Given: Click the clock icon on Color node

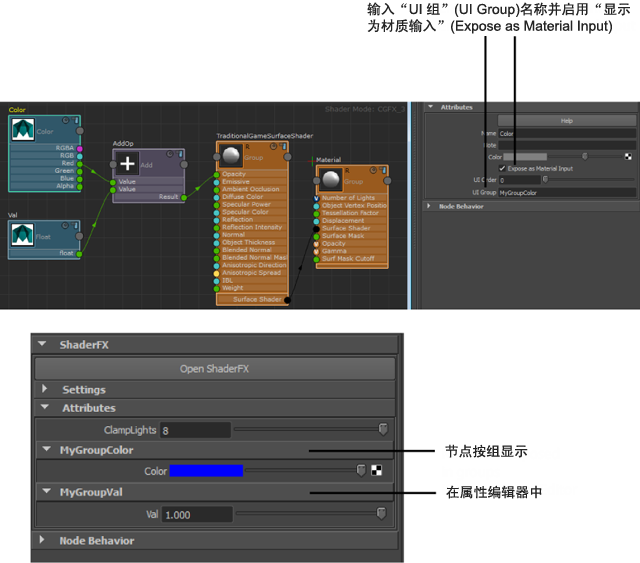Looking at the screenshot, I should [65, 120].
